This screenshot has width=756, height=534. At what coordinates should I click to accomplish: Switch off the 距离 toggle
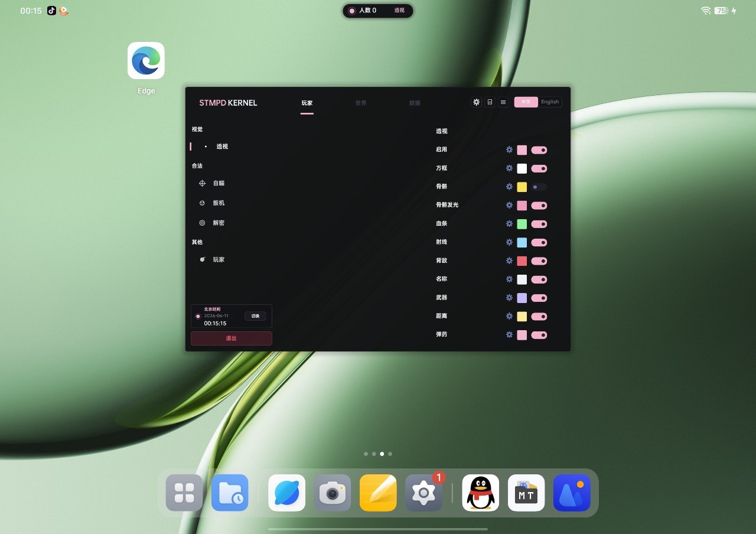(539, 317)
